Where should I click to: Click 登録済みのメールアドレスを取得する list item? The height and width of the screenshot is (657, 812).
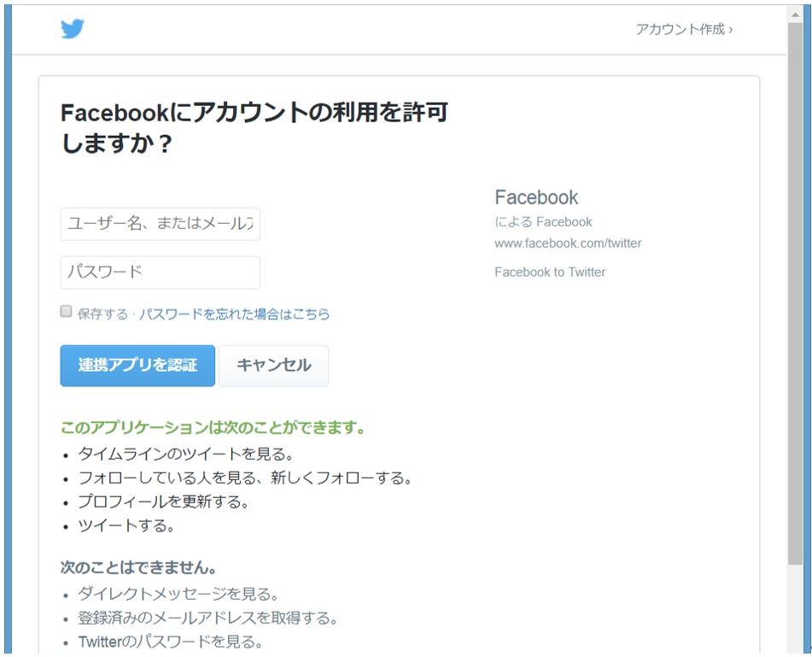(207, 618)
